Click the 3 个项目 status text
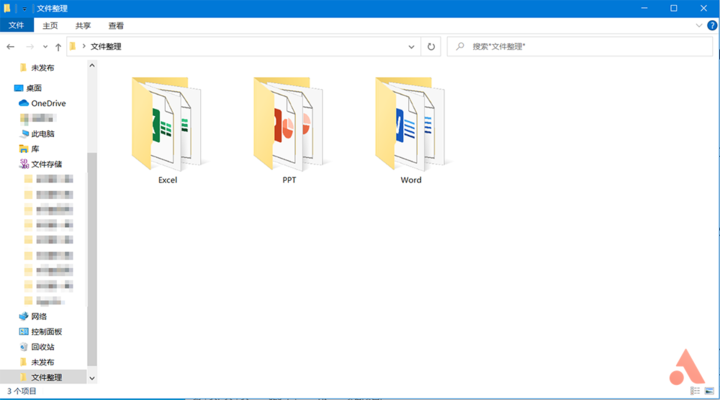The image size is (720, 400). 22,391
